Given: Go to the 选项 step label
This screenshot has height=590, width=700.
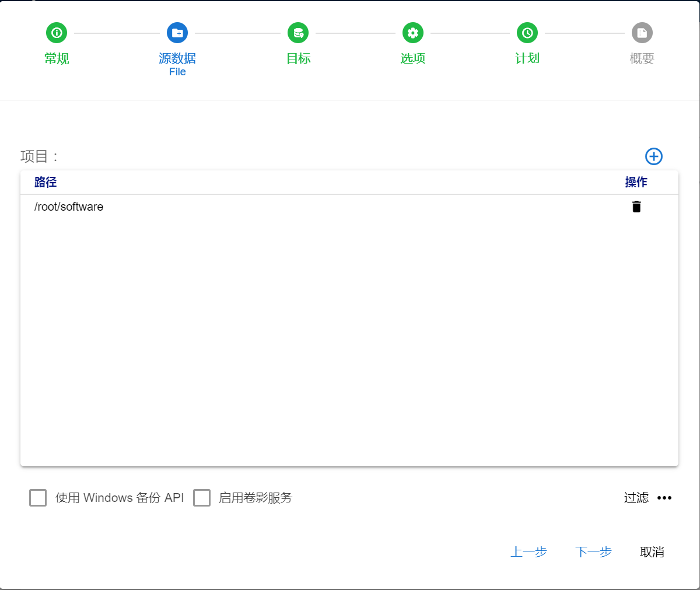Looking at the screenshot, I should 413,58.
